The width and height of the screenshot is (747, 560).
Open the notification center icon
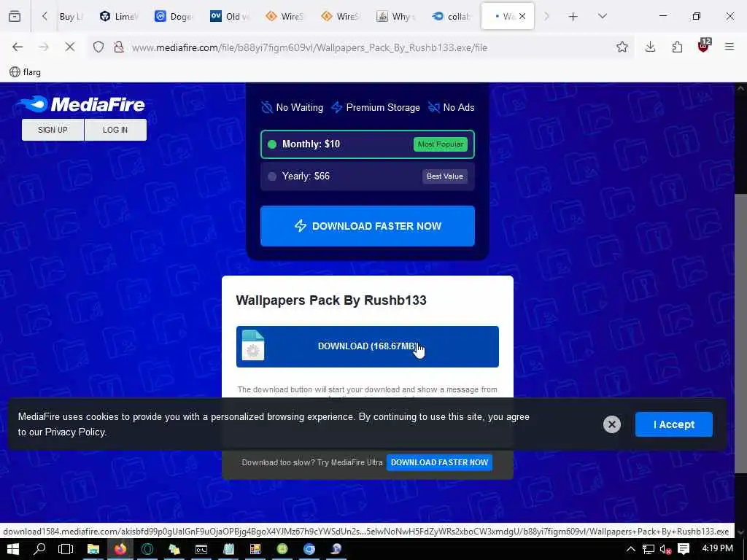tap(684, 549)
